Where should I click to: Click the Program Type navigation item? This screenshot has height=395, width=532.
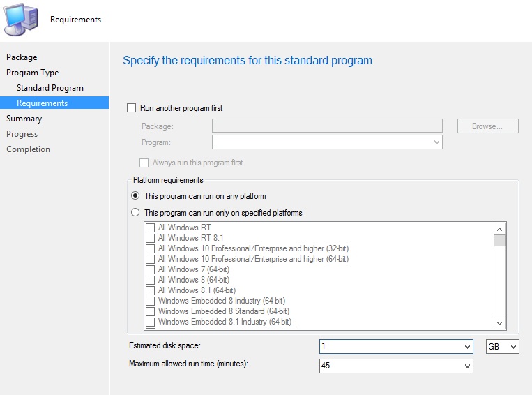pos(32,73)
